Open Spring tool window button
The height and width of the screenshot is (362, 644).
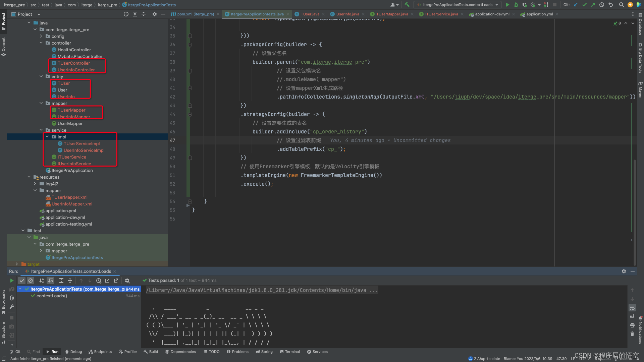pos(264,352)
